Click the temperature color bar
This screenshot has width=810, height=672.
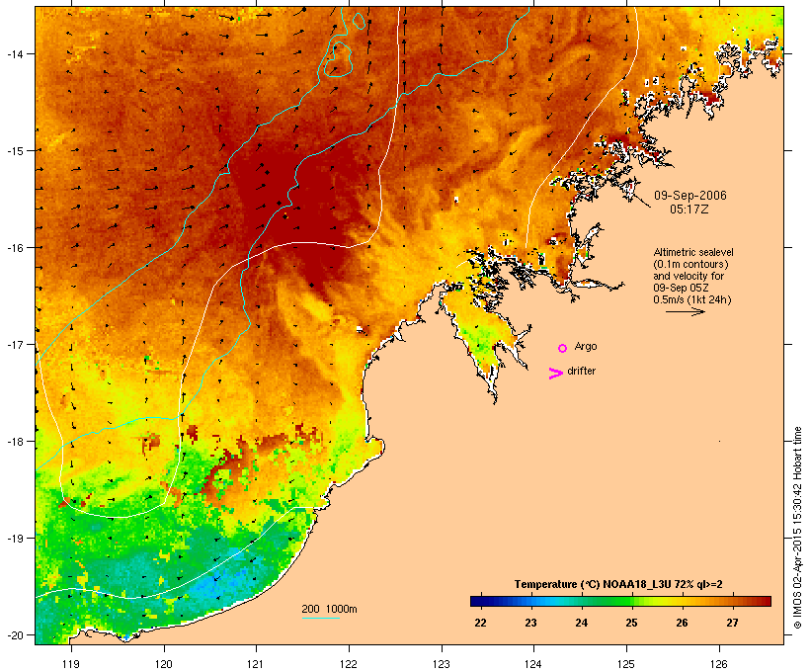click(620, 601)
